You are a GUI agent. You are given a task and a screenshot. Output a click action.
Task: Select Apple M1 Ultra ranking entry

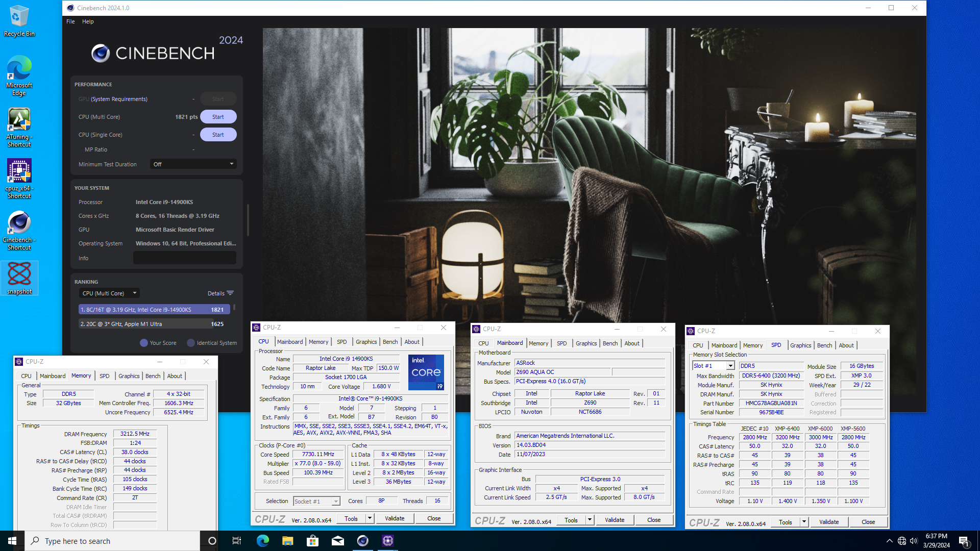154,324
